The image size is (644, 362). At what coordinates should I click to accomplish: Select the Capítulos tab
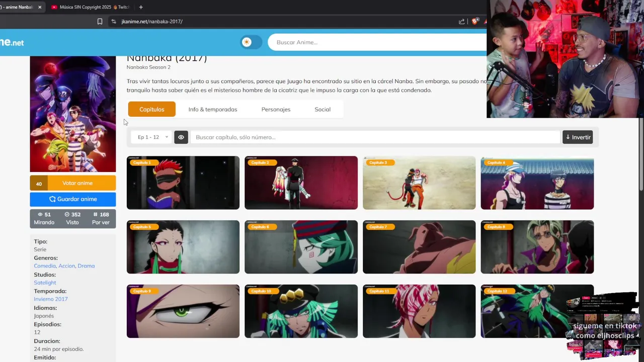[x=152, y=109]
